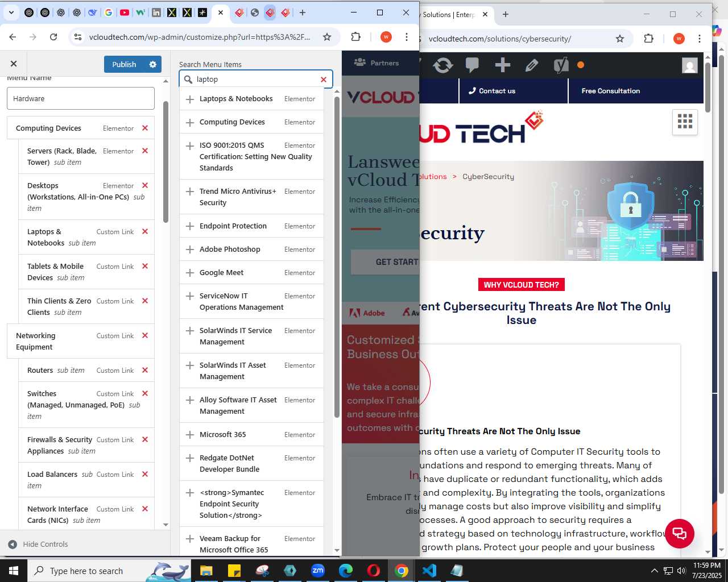
Task: Open Extensions in the customizer Chrome window
Action: point(356,37)
